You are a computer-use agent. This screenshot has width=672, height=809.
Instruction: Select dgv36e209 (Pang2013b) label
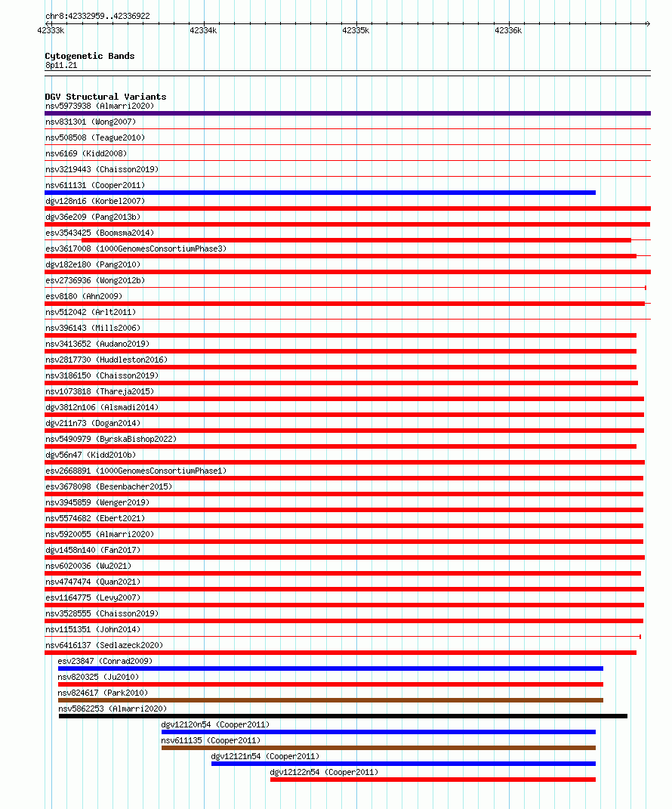(x=93, y=217)
